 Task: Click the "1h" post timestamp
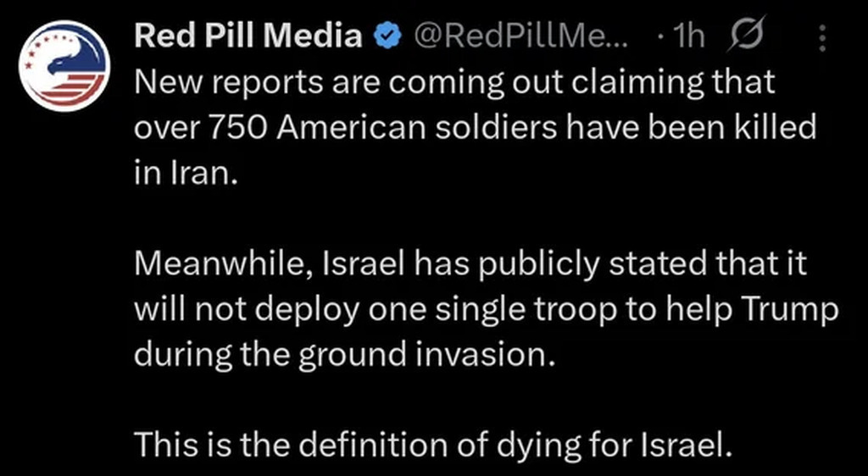(x=692, y=36)
